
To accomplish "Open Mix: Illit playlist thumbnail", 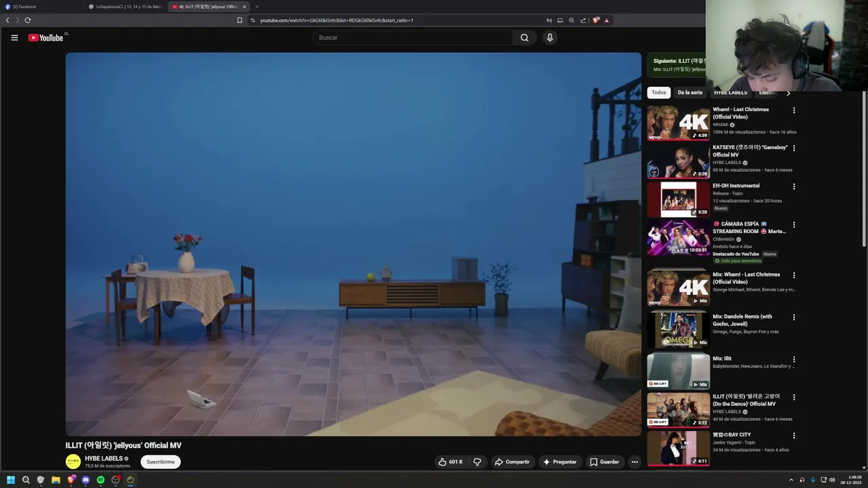I will 678,371.
